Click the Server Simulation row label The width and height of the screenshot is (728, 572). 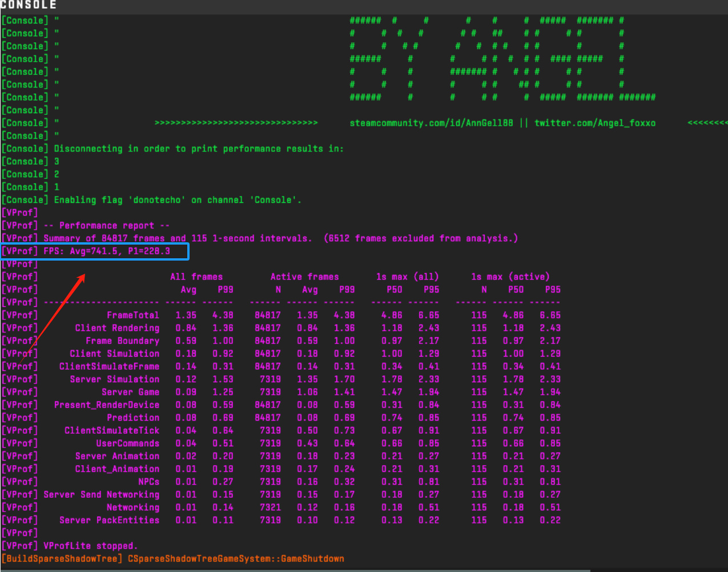point(115,379)
